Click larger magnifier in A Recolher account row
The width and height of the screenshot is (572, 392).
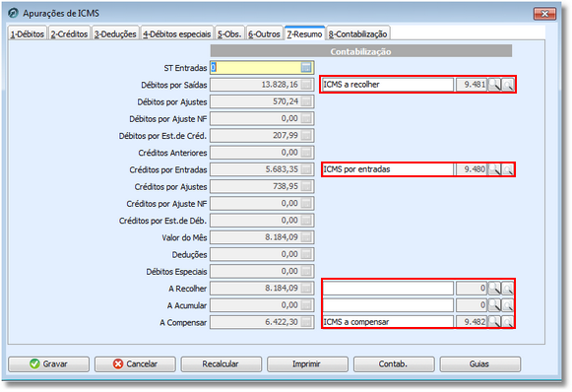494,288
